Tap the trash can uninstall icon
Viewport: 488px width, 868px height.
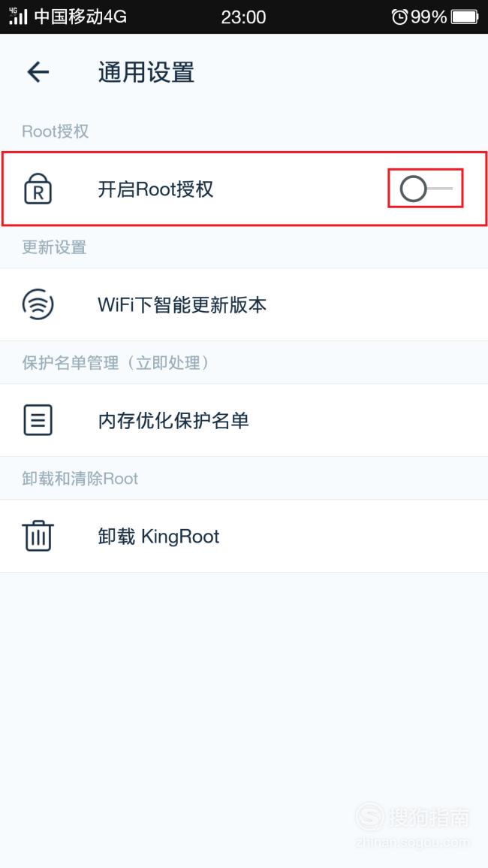[x=38, y=535]
